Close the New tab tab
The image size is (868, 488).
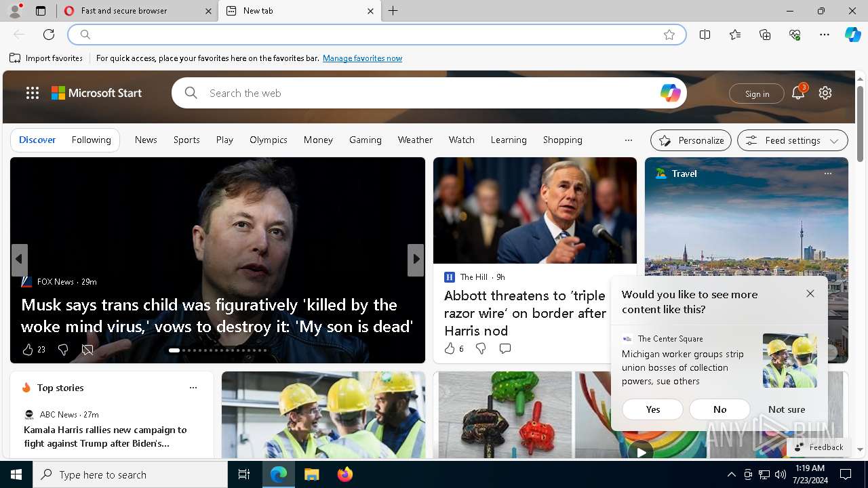tap(370, 11)
